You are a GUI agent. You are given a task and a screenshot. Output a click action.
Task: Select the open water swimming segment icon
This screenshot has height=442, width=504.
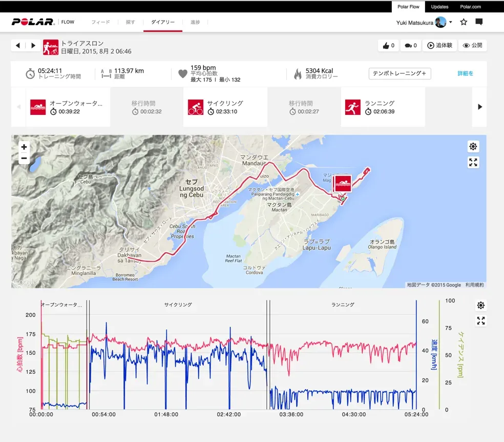pyautogui.click(x=38, y=107)
